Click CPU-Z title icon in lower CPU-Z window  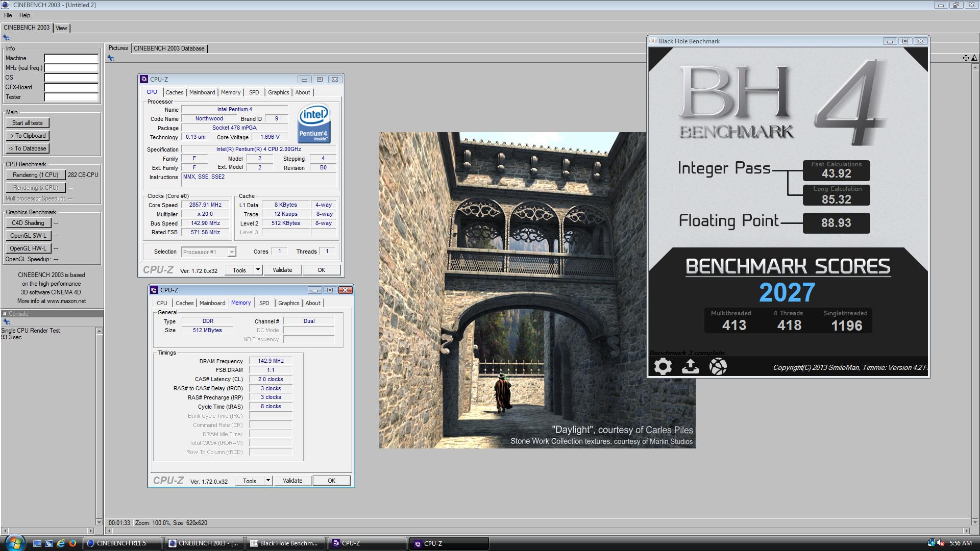click(x=155, y=290)
